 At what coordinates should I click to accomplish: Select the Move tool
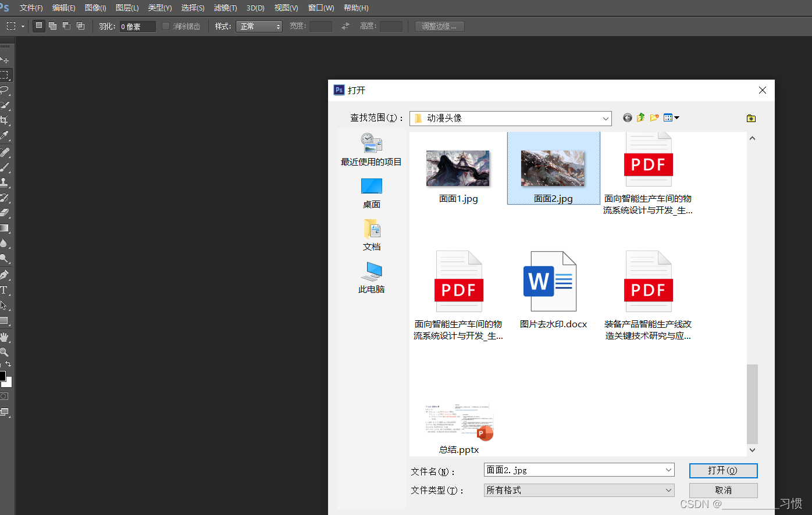7,60
